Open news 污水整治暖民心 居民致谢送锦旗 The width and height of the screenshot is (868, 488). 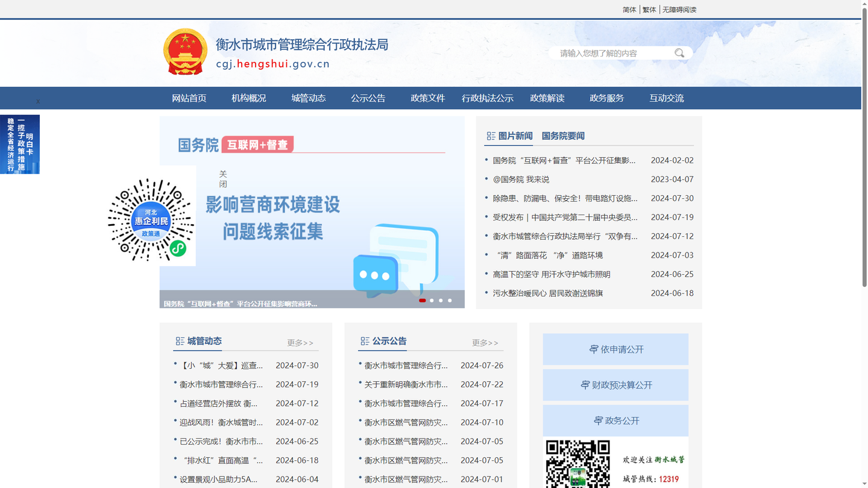548,293
